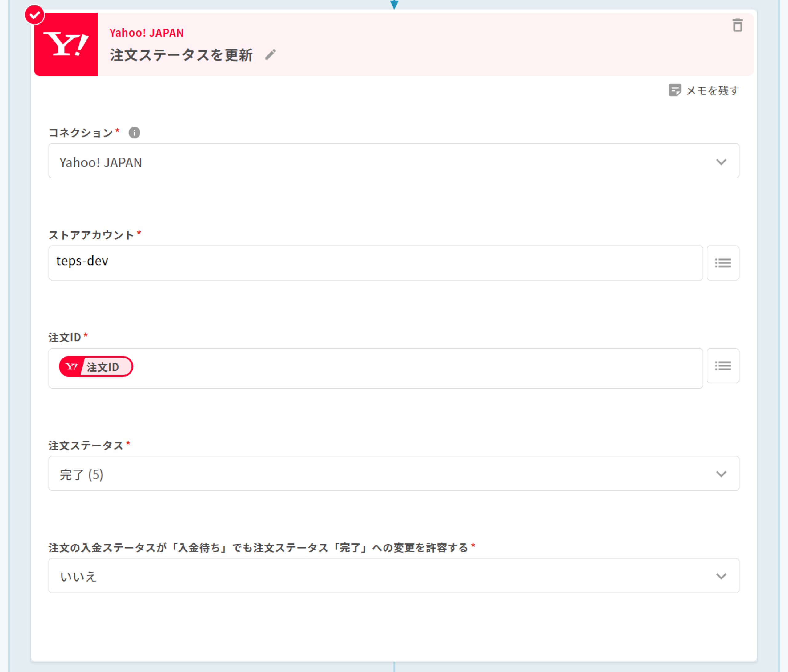Viewport: 788px width, 672px height.
Task: Click chevron arrow of いいえ selector
Action: [x=721, y=576]
